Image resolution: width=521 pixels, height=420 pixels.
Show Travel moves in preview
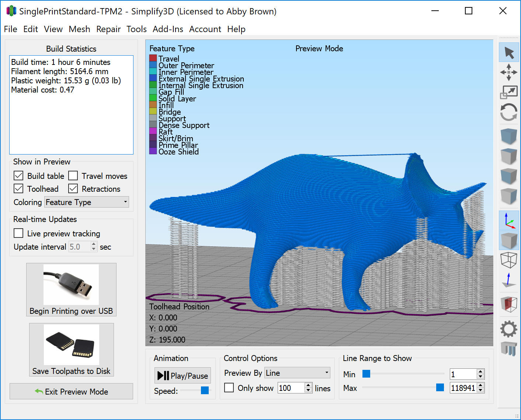pos(73,176)
